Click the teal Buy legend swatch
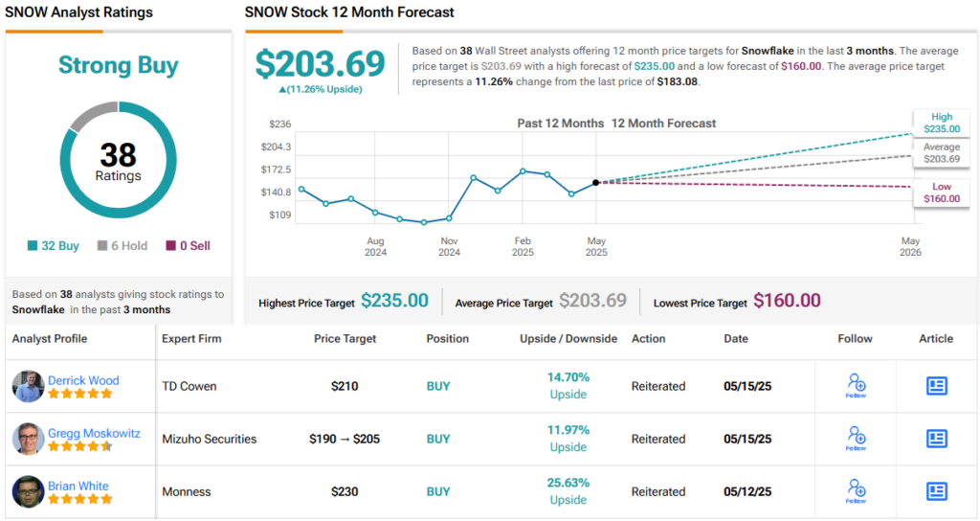Viewport: 980px width, 521px height. point(33,245)
